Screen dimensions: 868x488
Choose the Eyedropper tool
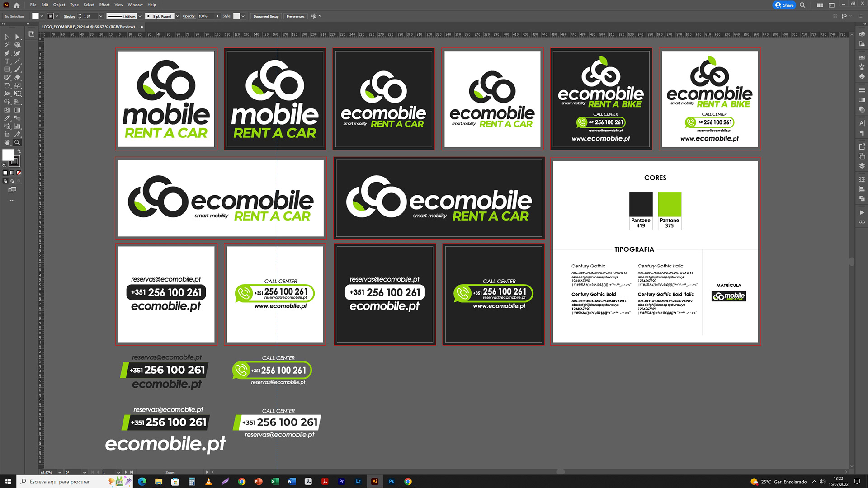[x=7, y=118]
